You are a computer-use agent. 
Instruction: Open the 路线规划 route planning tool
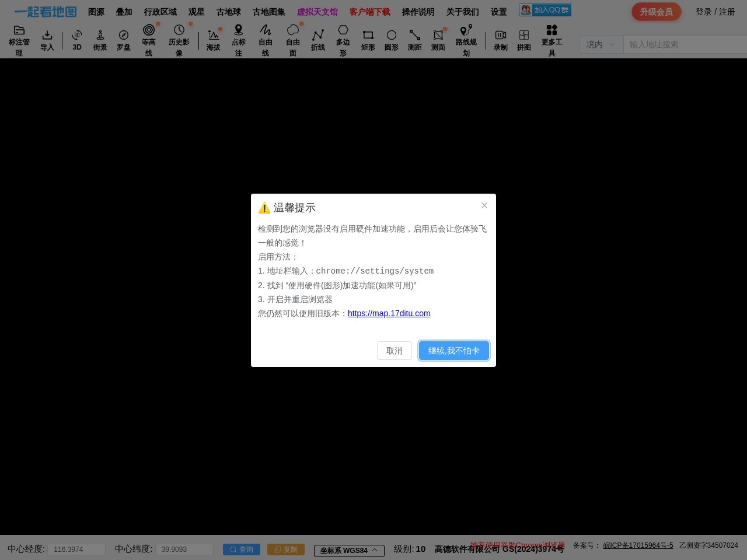click(466, 38)
